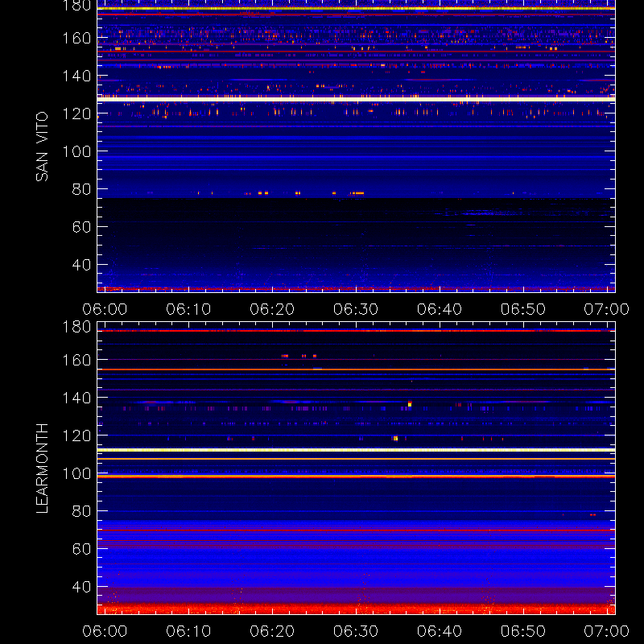The image size is (644, 644).
Task: Click the 06:10 time label under Learmonth plot
Action: (x=188, y=631)
